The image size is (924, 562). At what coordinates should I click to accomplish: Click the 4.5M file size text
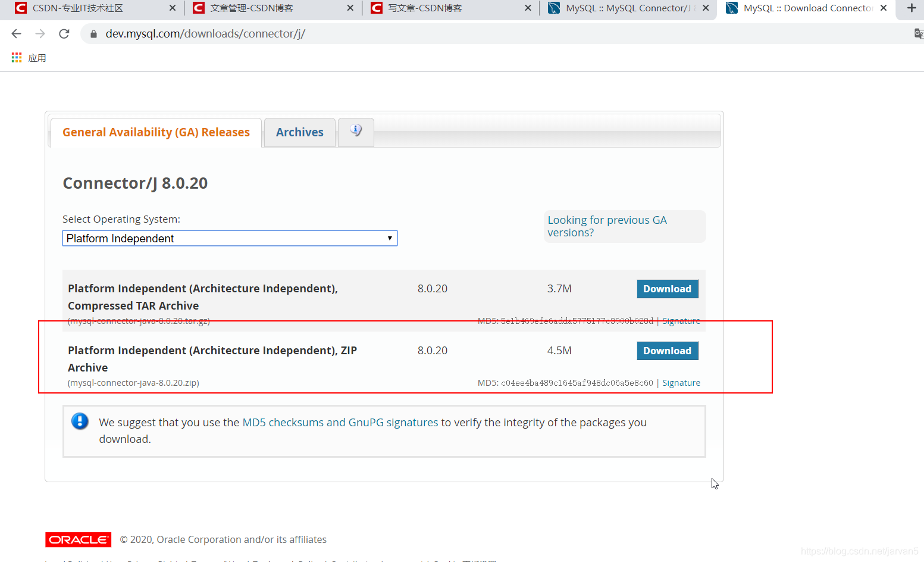tap(559, 351)
